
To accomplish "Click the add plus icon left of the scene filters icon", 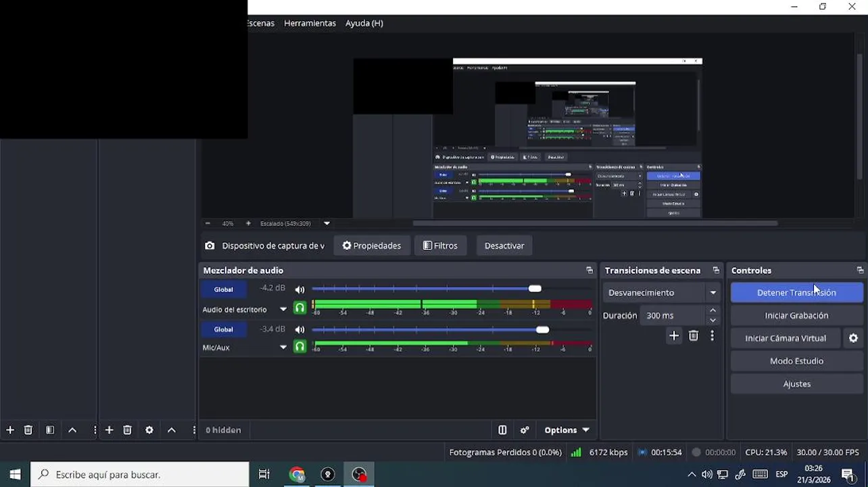I will tap(10, 430).
